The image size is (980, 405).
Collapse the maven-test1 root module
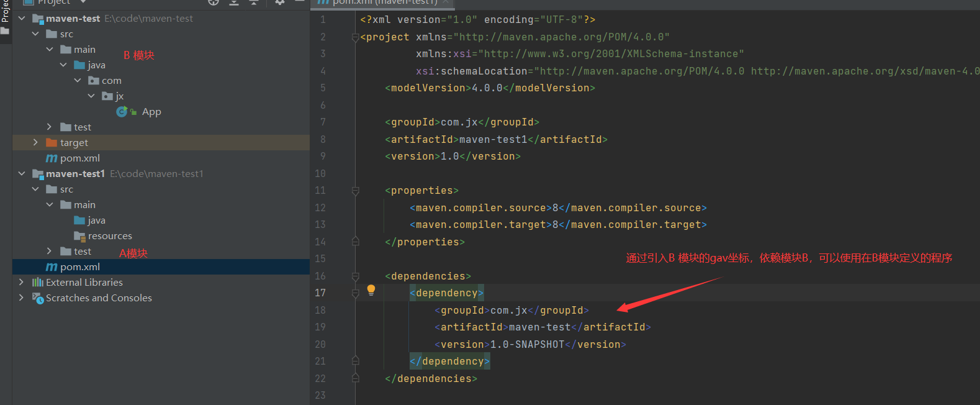point(22,174)
